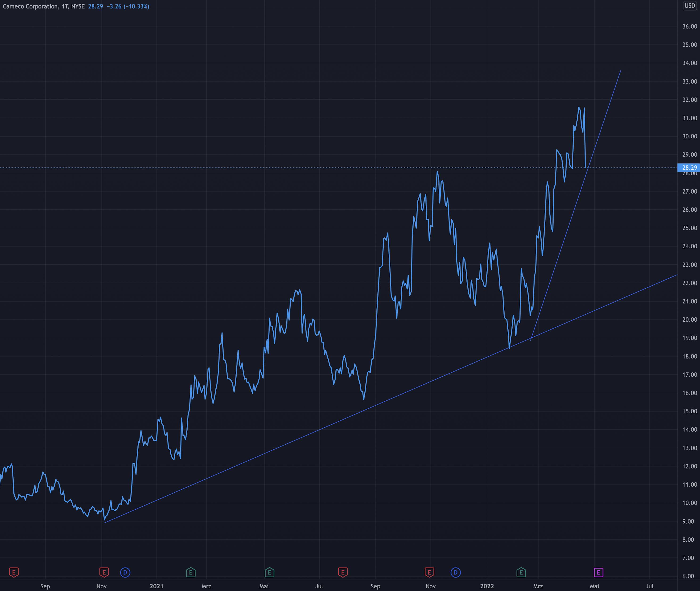
Task: Click the leftmost red earnings marker before Sep
Action: tap(14, 572)
